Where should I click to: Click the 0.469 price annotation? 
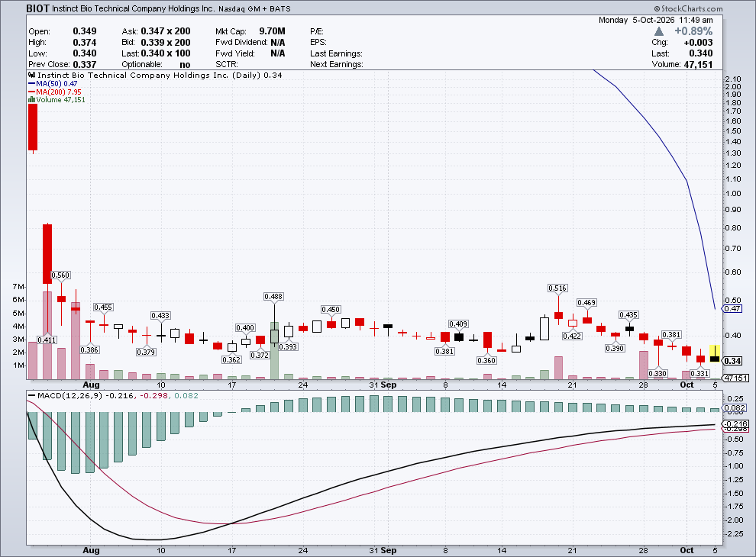coord(586,303)
